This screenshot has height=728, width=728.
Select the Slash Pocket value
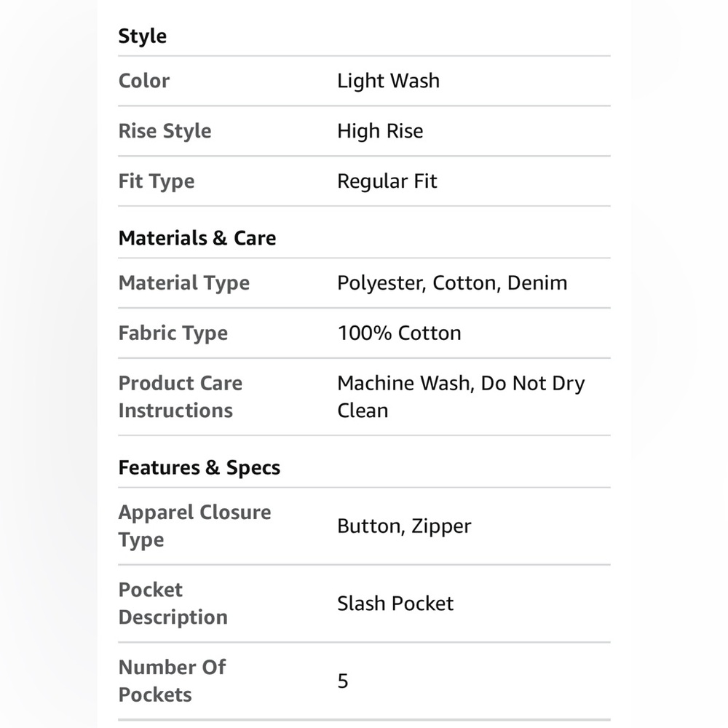tap(395, 604)
